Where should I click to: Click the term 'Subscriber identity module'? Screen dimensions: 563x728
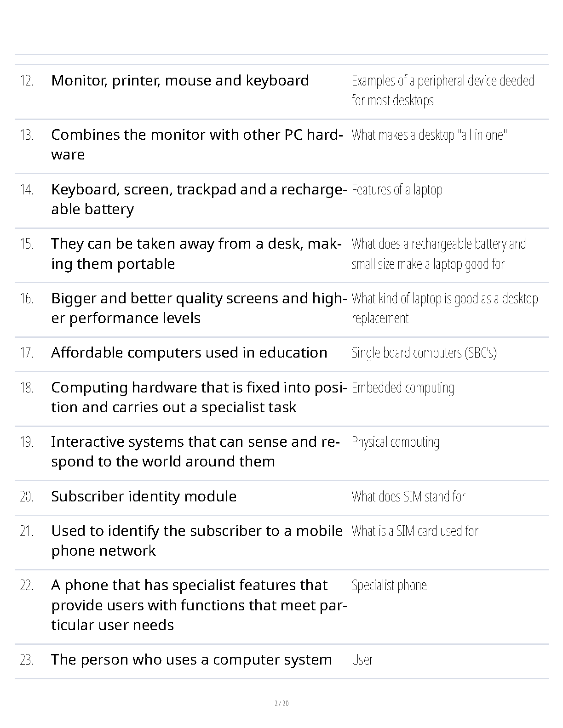pyautogui.click(x=144, y=497)
